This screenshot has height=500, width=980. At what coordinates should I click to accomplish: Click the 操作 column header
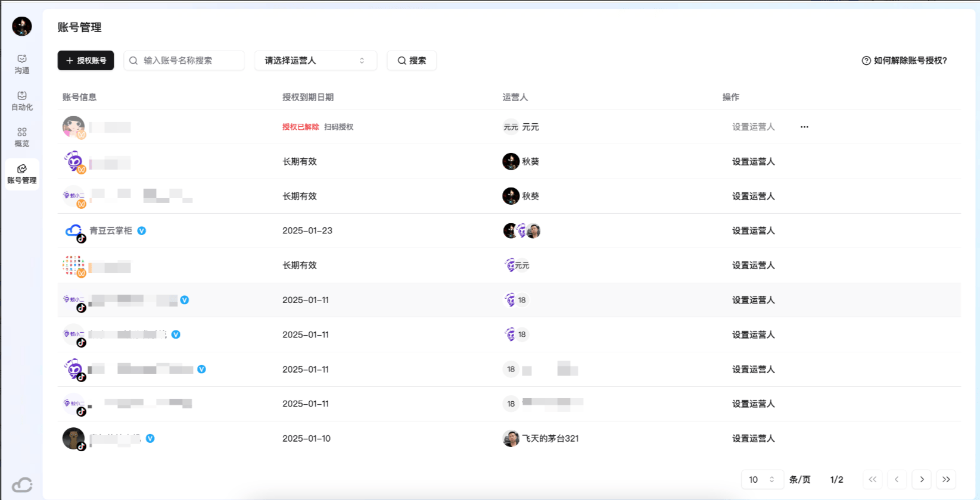[731, 97]
